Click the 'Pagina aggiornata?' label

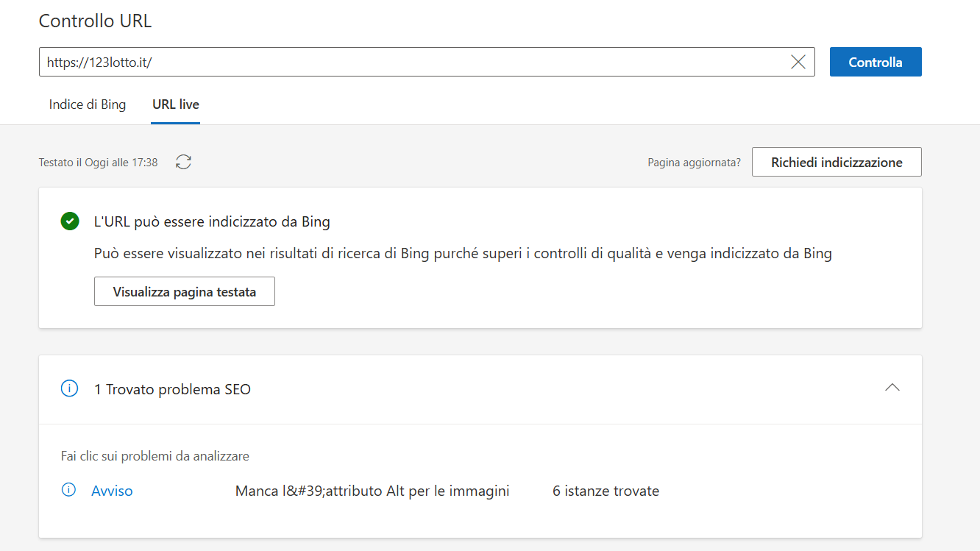coord(694,163)
